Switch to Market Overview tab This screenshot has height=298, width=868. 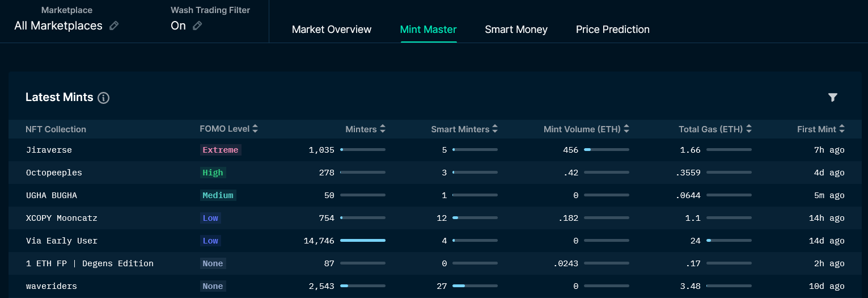(x=332, y=30)
